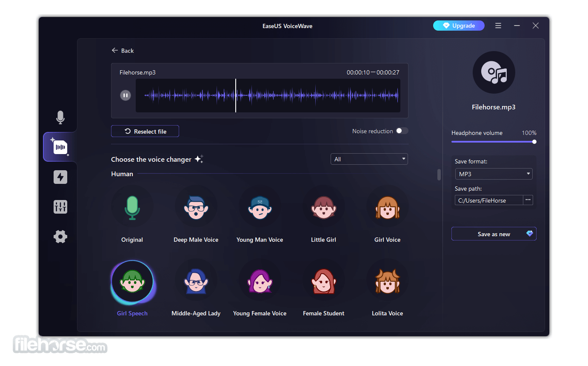Open the audio mixer sliders section
588x366 pixels.
pyautogui.click(x=60, y=207)
